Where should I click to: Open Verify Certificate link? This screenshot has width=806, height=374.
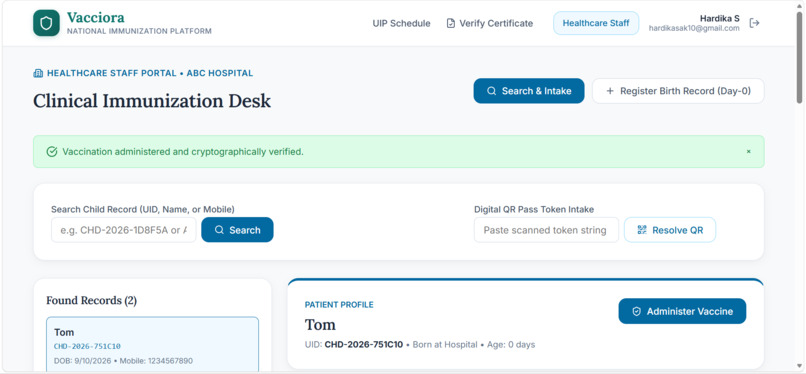(x=489, y=23)
